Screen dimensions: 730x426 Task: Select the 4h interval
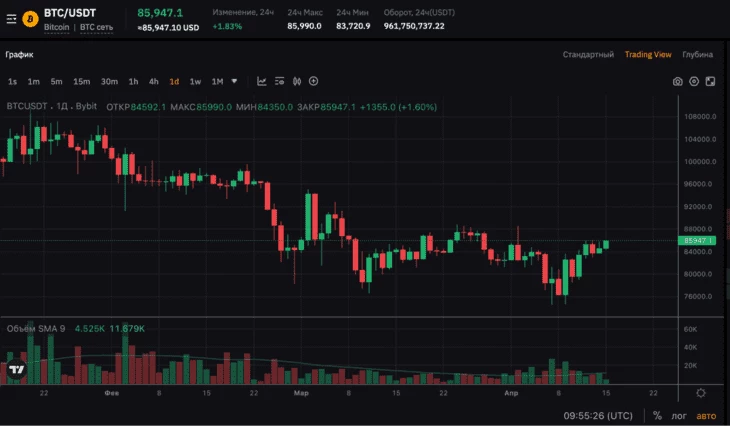[154, 81]
